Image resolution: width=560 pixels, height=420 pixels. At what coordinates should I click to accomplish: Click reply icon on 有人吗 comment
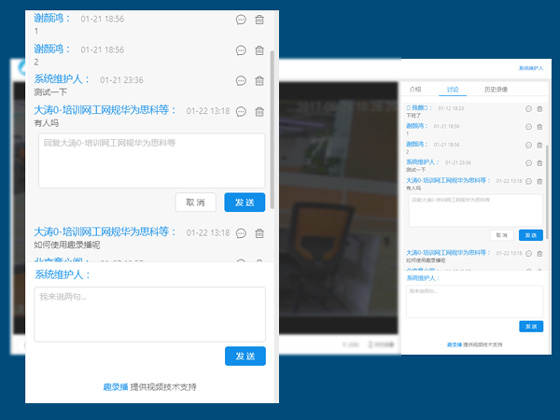[x=241, y=112]
